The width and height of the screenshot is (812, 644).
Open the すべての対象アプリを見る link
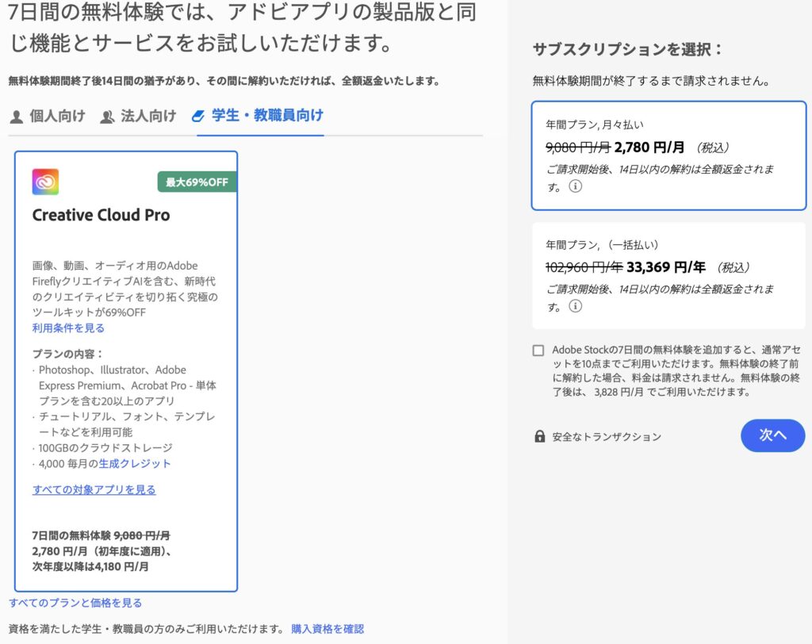click(x=94, y=489)
